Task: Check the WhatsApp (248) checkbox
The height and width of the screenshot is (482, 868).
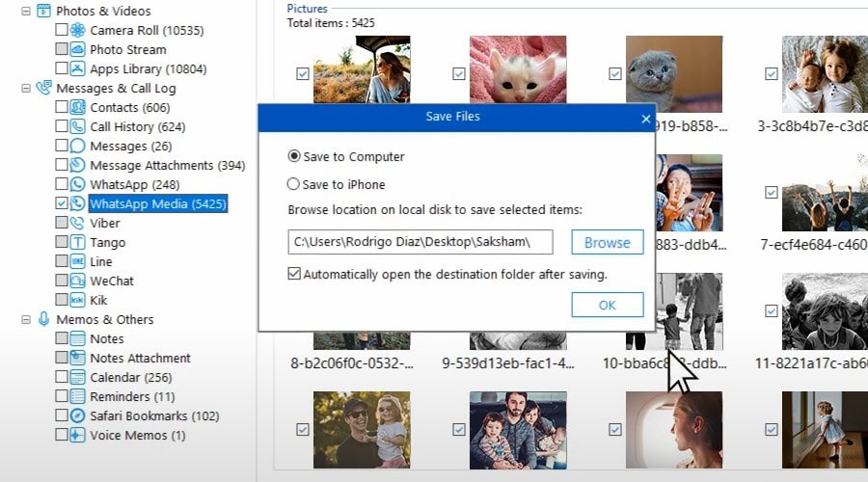Action: point(62,184)
